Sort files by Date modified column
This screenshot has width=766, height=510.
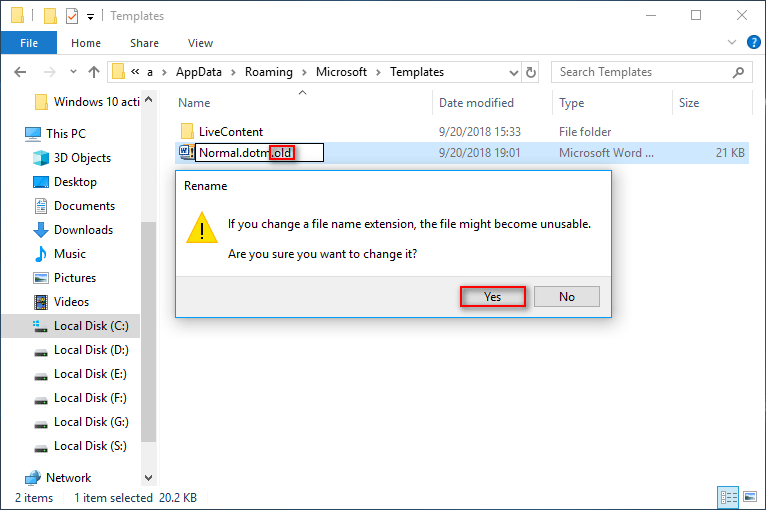tap(476, 103)
